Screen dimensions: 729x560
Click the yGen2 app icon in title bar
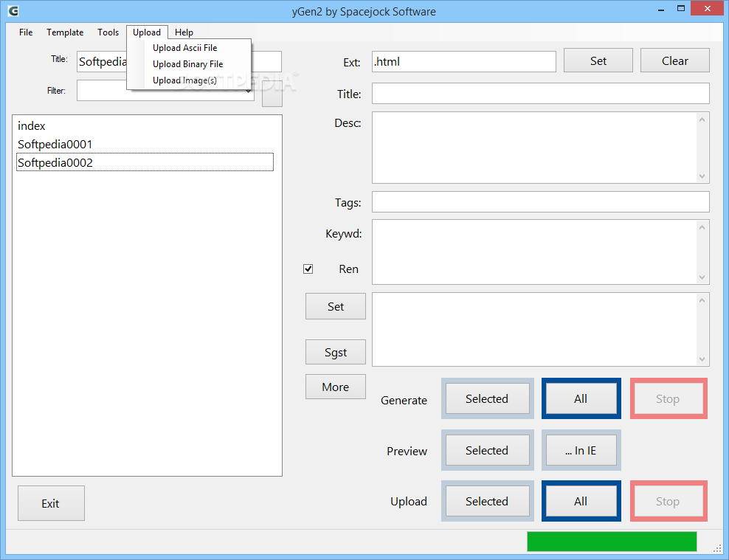13,10
